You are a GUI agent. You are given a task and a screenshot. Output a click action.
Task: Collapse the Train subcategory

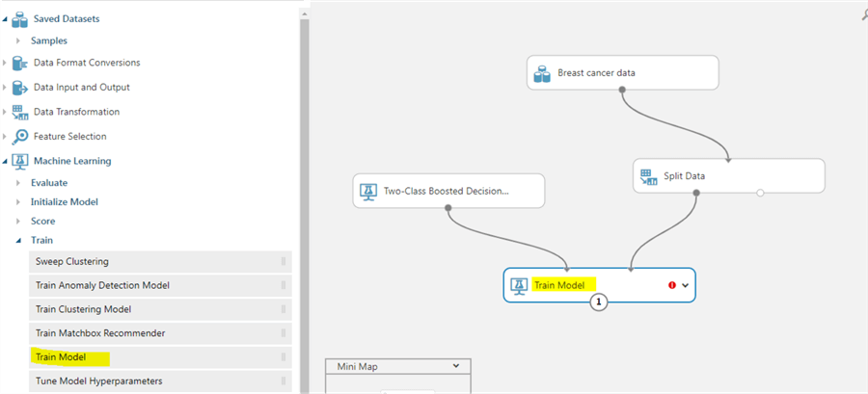click(19, 241)
